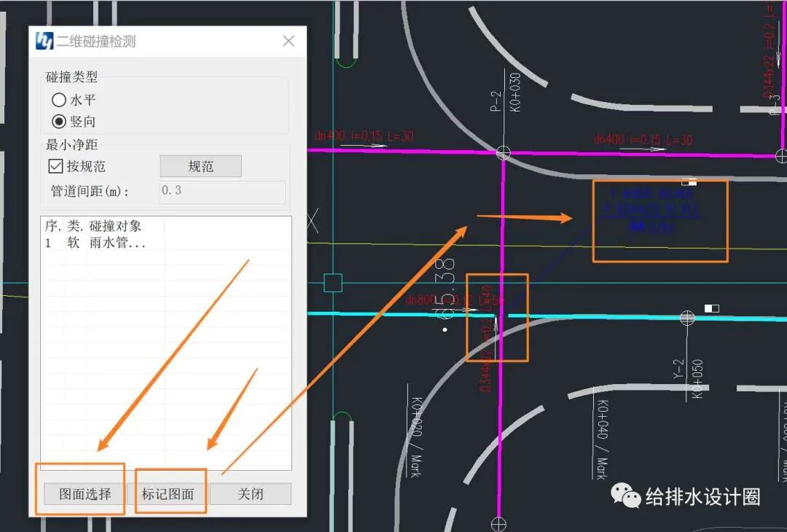Focus the 管道间距(m) input field

pyautogui.click(x=222, y=192)
